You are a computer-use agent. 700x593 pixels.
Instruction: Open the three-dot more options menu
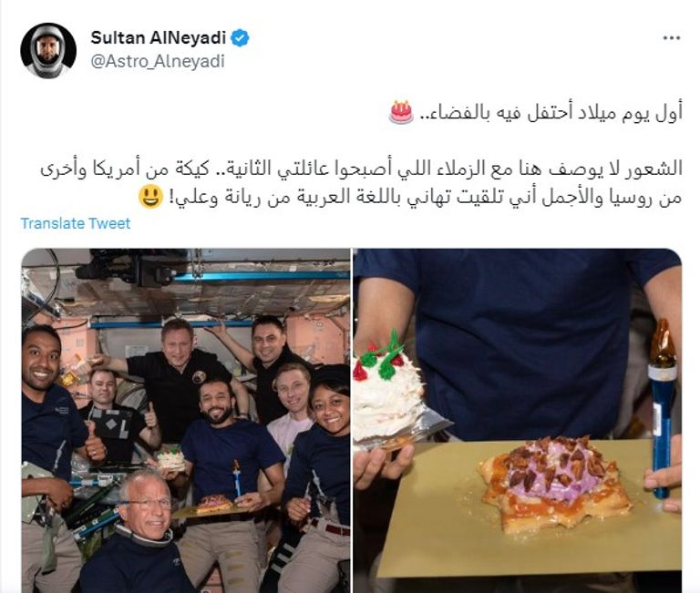672,38
